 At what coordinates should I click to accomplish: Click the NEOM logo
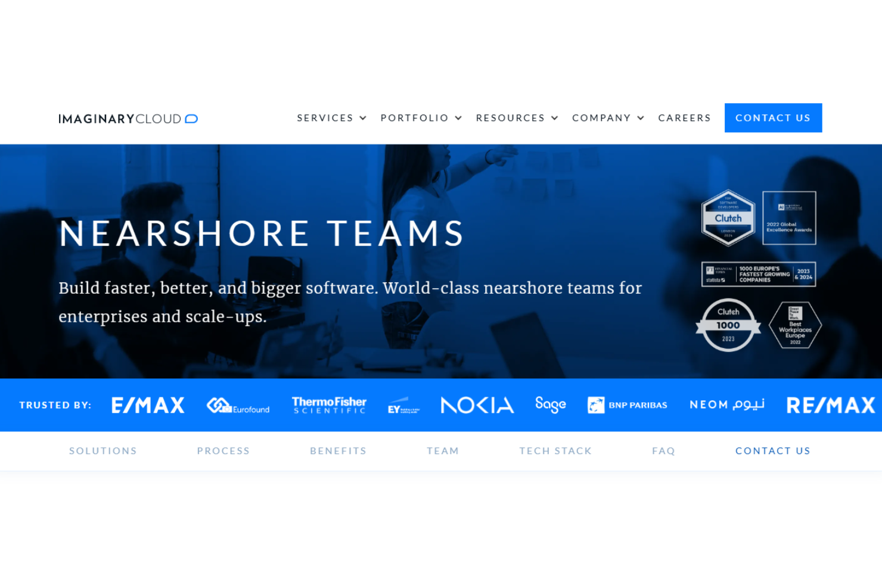[x=726, y=405]
